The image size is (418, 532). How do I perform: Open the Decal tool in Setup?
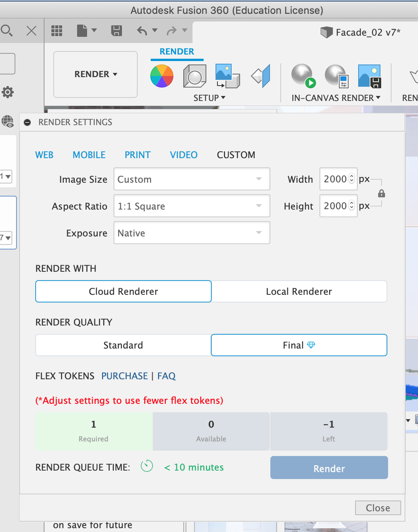point(227,76)
